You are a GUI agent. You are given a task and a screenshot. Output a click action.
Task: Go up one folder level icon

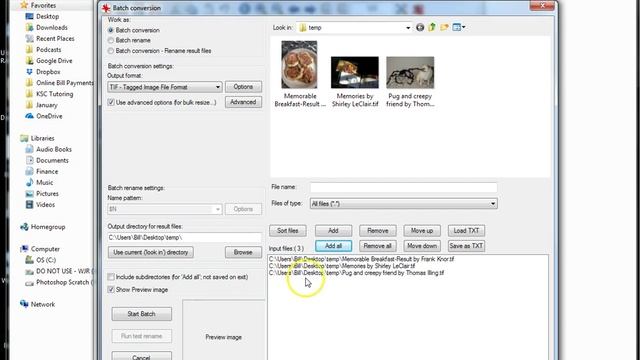point(432,27)
